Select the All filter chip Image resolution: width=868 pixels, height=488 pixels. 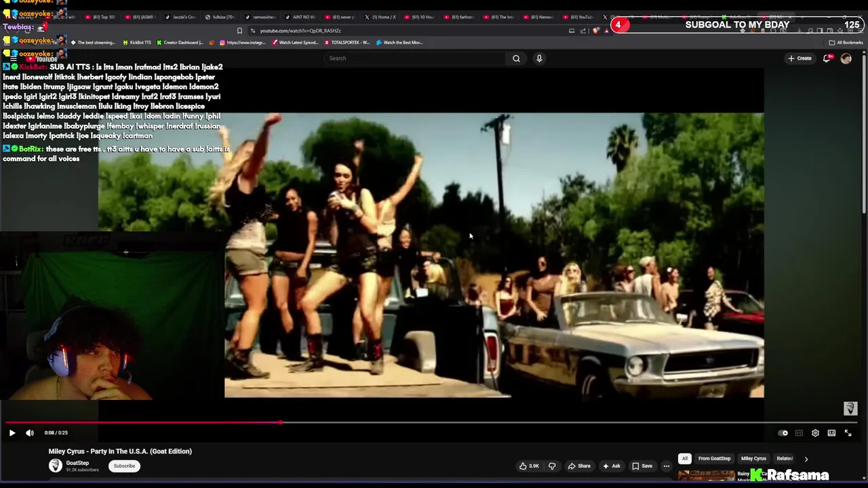685,458
